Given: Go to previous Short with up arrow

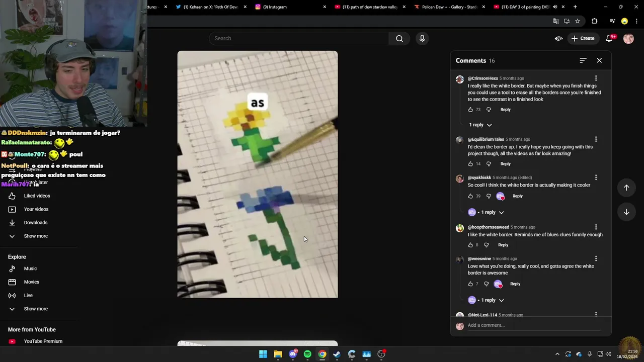Looking at the screenshot, I should pos(626,188).
